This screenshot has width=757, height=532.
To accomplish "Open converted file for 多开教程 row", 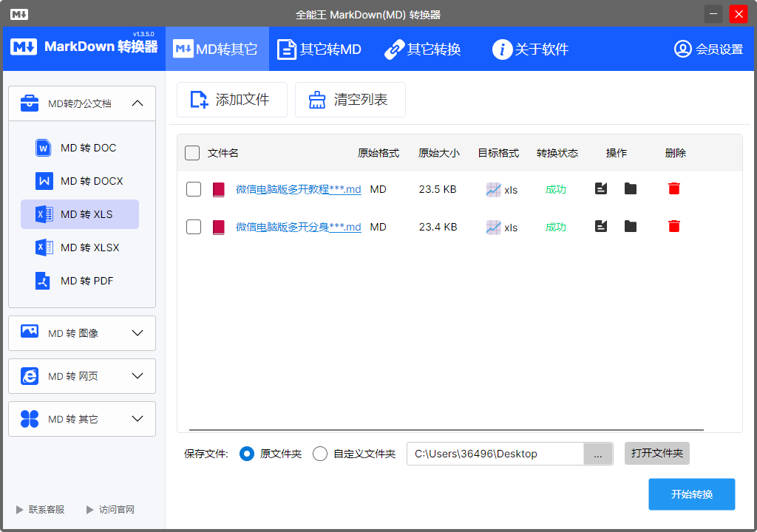I will (x=601, y=188).
